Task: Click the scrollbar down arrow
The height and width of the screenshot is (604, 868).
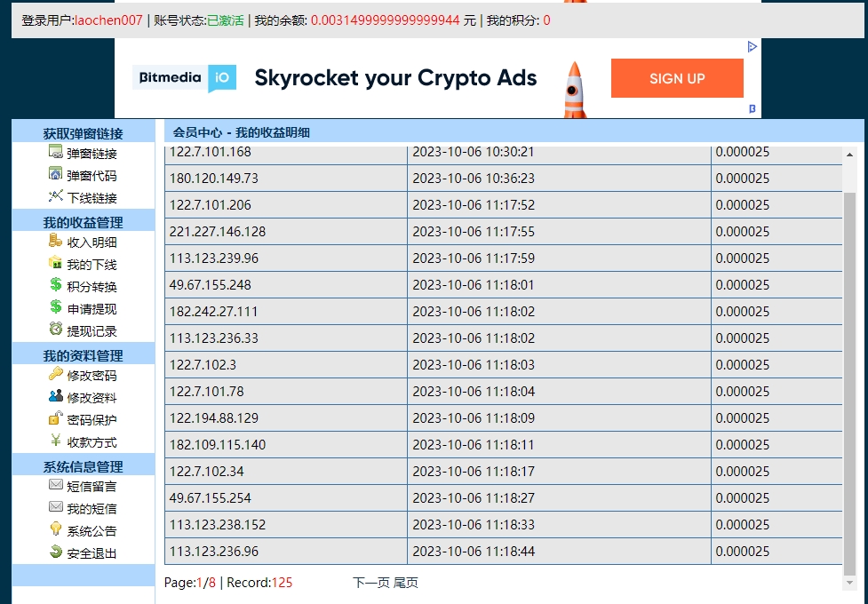Action: pyautogui.click(x=849, y=583)
